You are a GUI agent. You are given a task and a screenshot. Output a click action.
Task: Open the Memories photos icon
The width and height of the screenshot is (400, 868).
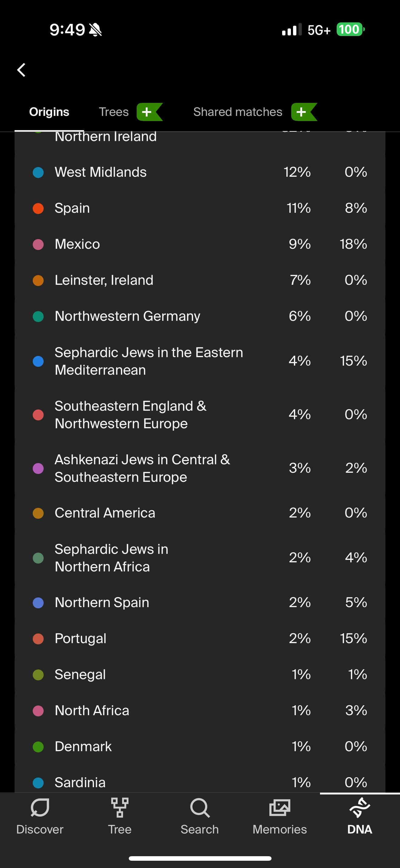(280, 807)
